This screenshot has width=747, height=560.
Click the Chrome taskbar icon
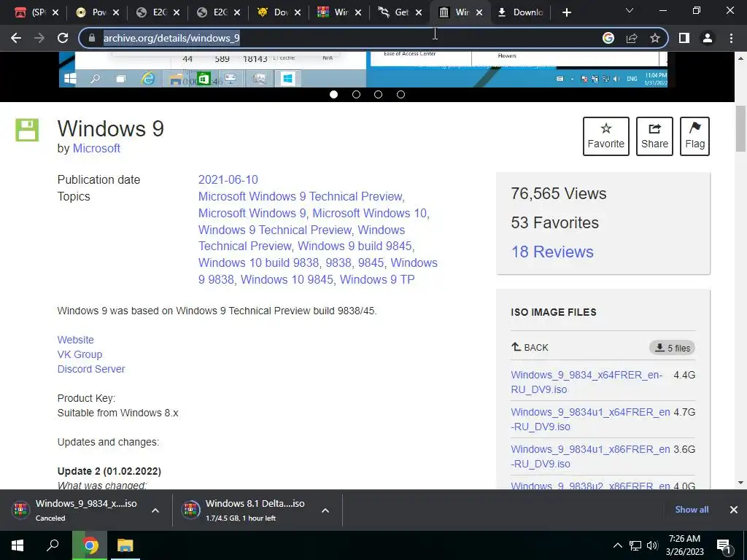pos(90,545)
